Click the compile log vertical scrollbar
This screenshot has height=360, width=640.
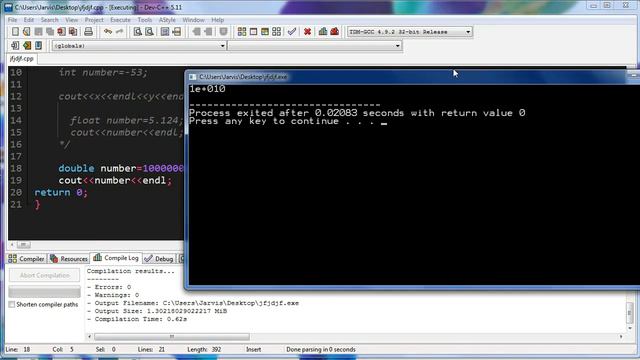tap(630, 313)
